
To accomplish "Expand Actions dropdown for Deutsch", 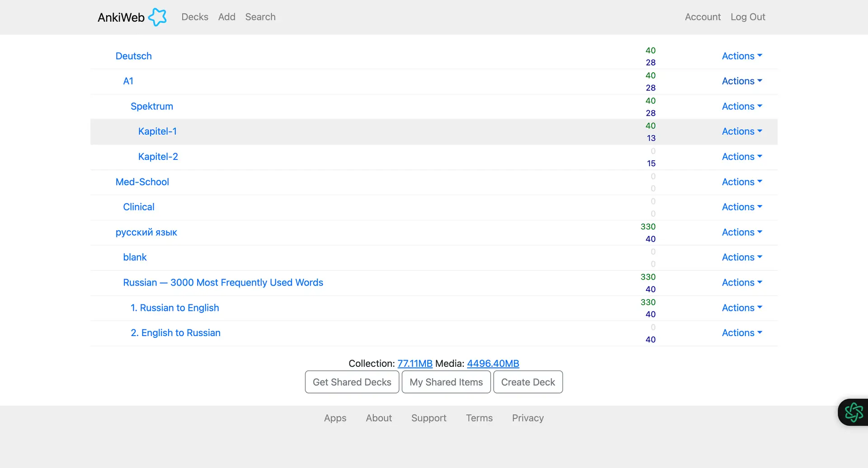I will pos(742,56).
